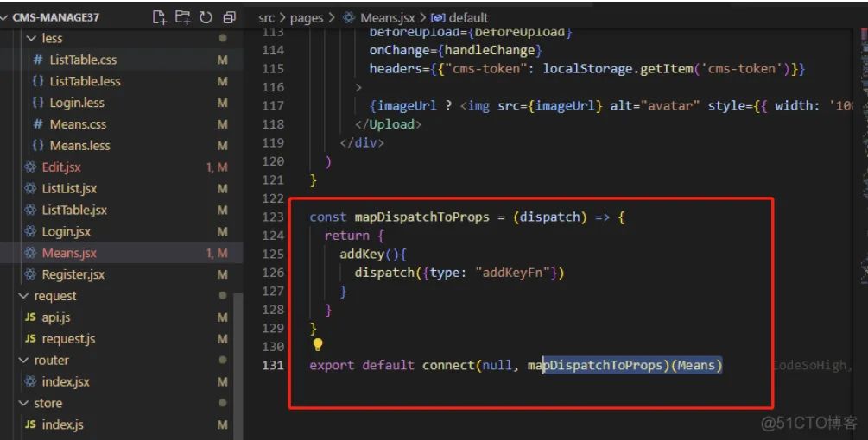Image resolution: width=868 pixels, height=440 pixels.
Task: Click the React icon beside Edit.jsx
Action: point(30,167)
